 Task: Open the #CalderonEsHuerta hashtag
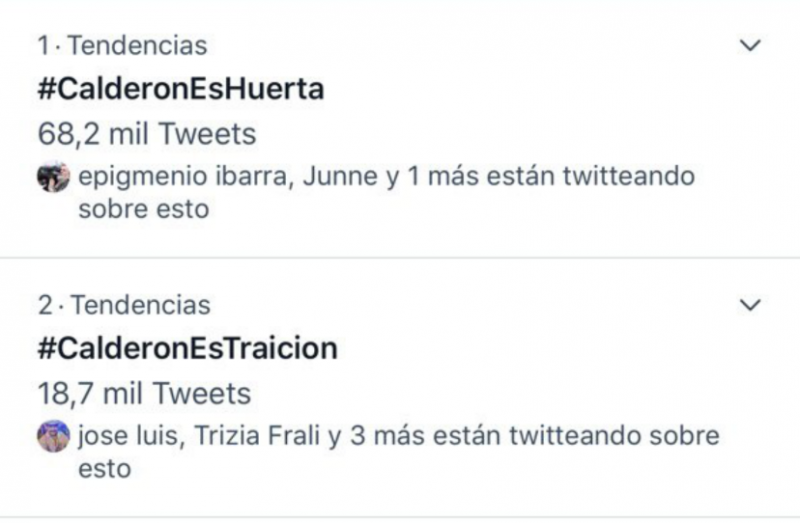click(180, 90)
